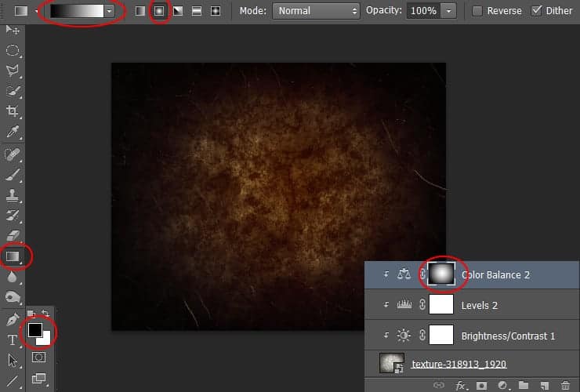Viewport: 580px width, 392px height.
Task: Select the Elliptical Marquee tool
Action: 13,51
